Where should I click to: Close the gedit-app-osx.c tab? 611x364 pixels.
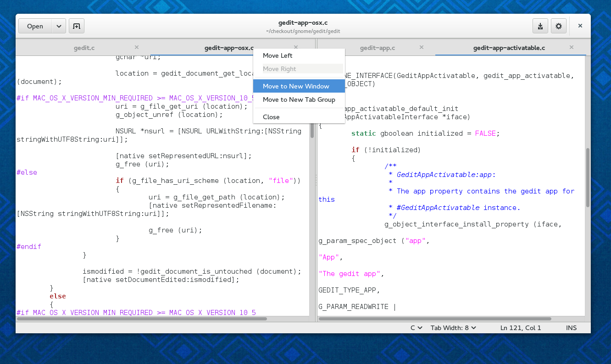pos(296,47)
